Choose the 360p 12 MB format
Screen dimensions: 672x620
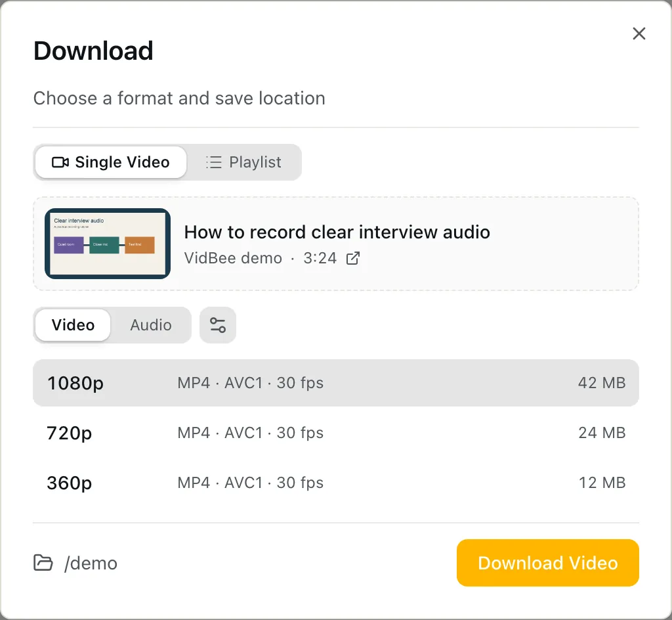pyautogui.click(x=336, y=482)
